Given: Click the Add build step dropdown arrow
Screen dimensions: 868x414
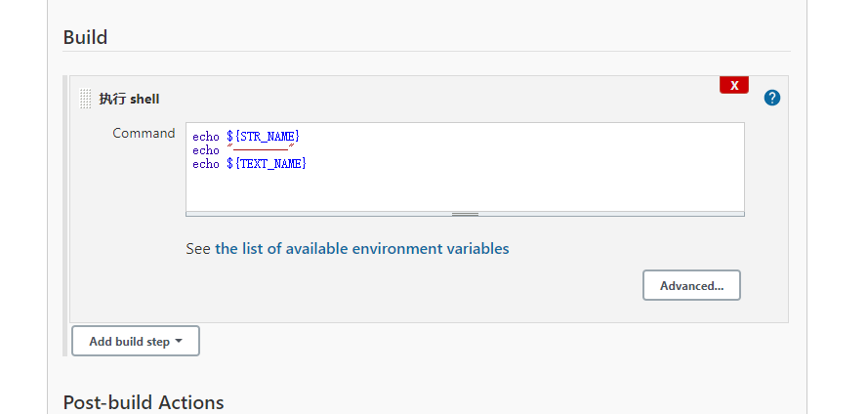Looking at the screenshot, I should 180,342.
